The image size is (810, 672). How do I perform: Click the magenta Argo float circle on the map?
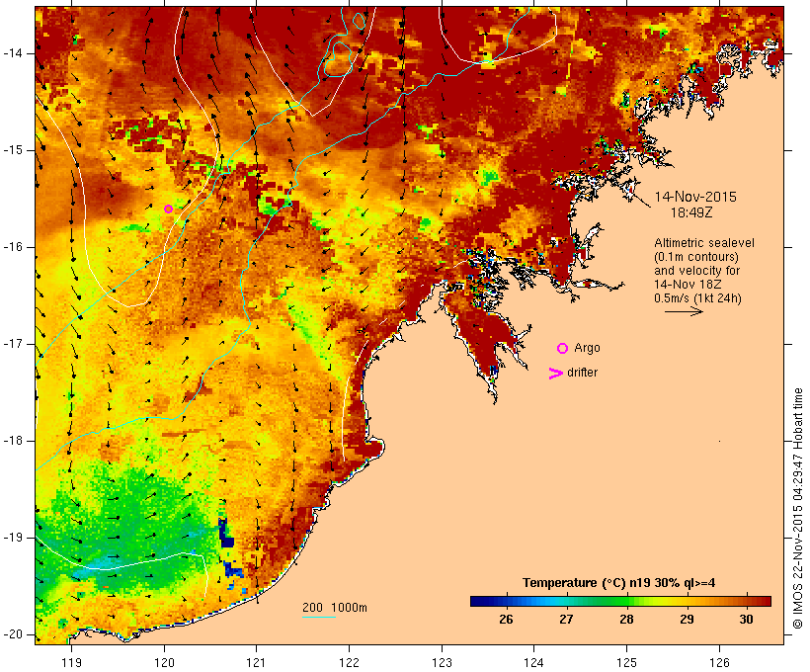(168, 209)
